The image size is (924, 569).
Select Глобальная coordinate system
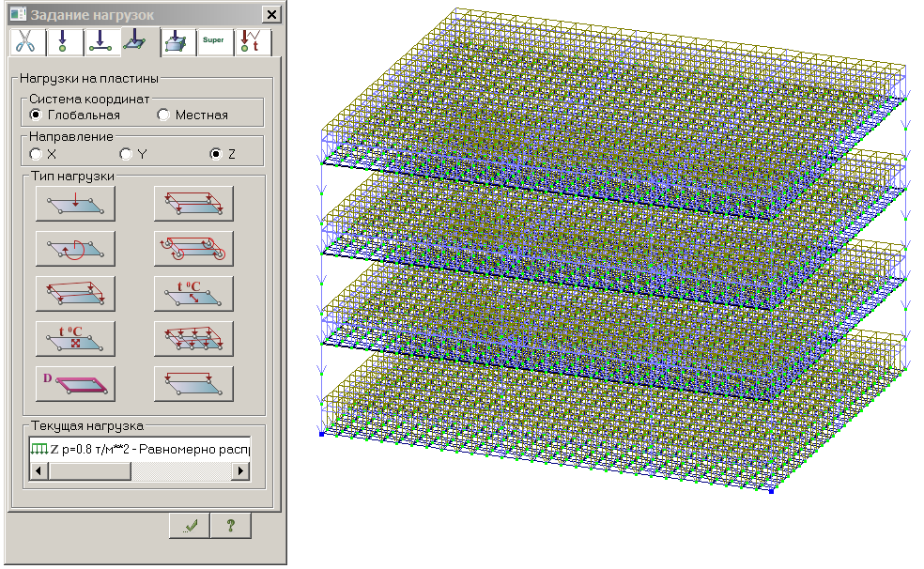[x=75, y=115]
